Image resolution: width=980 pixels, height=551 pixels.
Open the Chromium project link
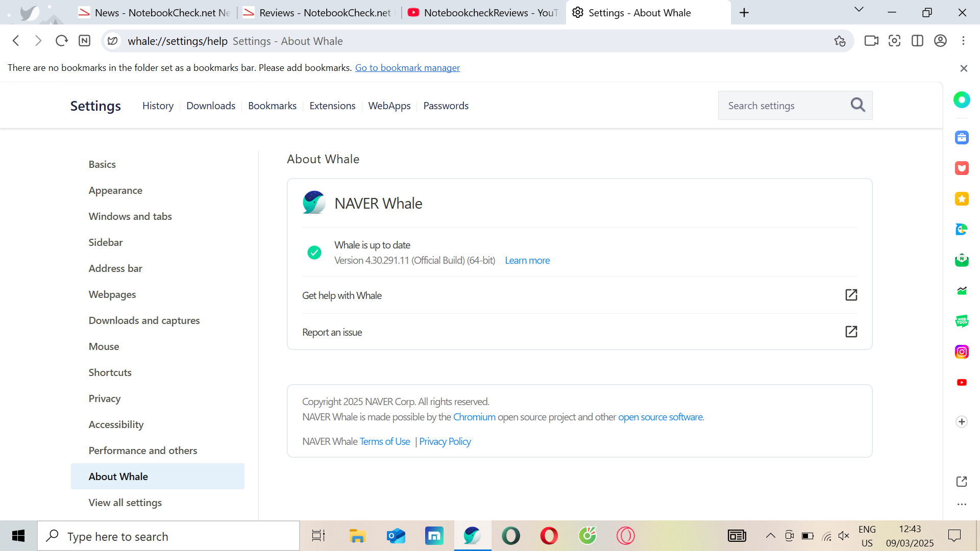pyautogui.click(x=474, y=417)
